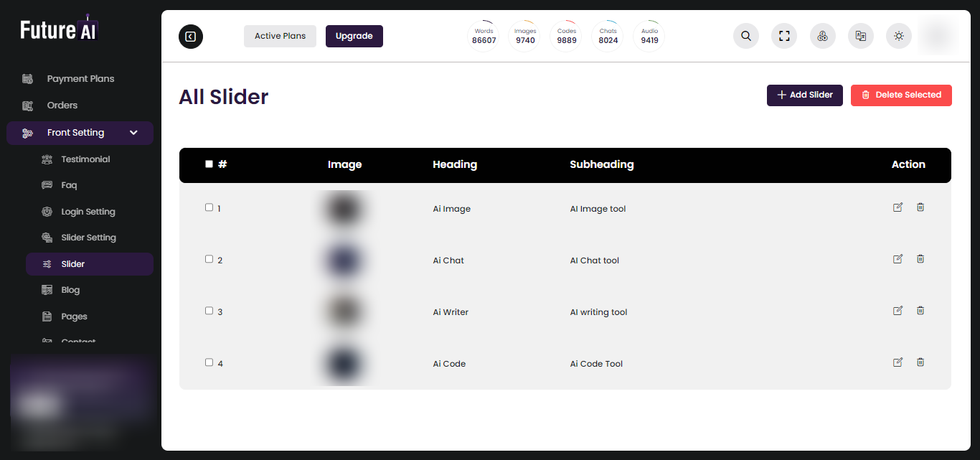Edit the Ai Image slider entry

click(x=897, y=207)
